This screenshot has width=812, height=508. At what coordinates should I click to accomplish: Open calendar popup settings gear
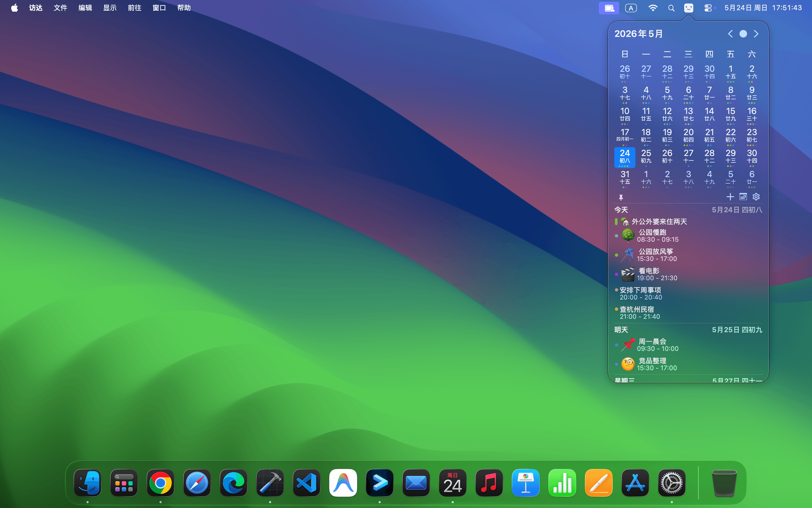point(756,197)
